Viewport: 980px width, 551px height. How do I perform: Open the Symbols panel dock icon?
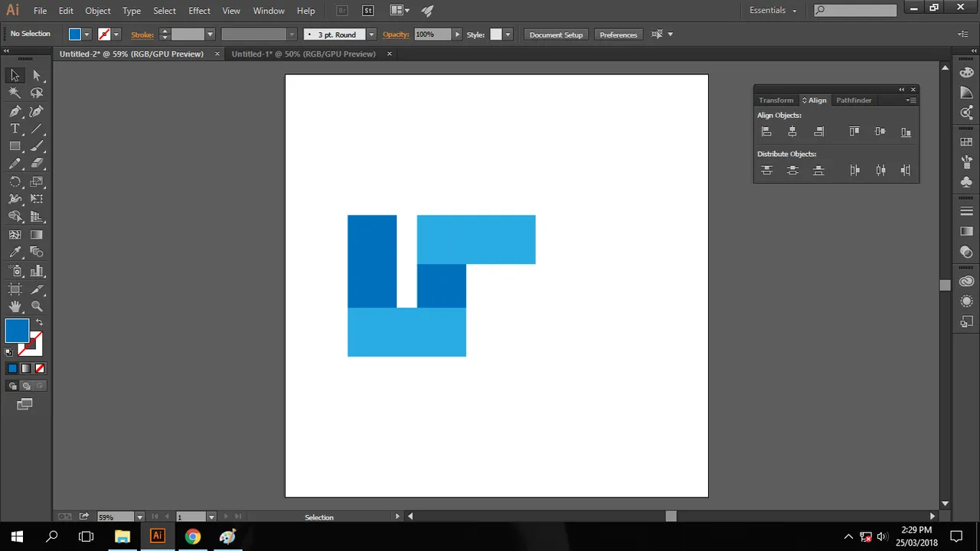(x=966, y=182)
